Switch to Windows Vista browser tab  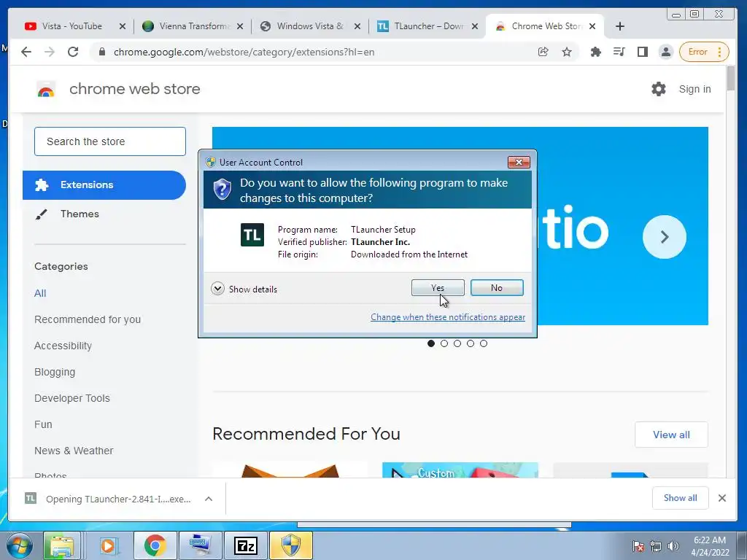pos(309,26)
